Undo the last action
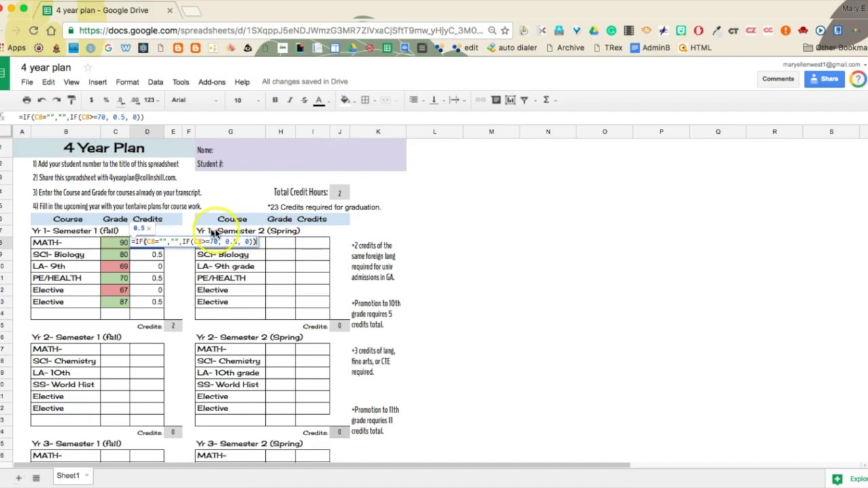 pos(41,100)
